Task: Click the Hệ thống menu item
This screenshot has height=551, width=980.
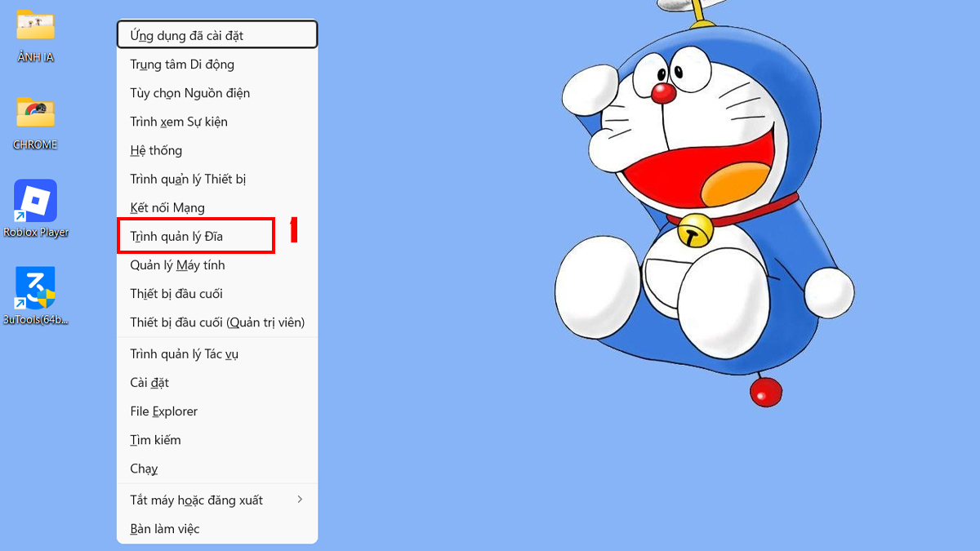Action: tap(217, 149)
